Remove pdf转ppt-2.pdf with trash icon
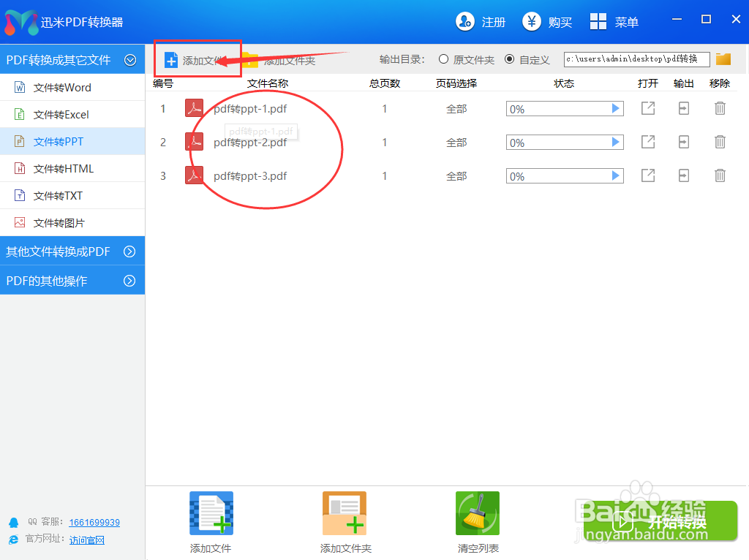The width and height of the screenshot is (749, 560). [x=720, y=142]
